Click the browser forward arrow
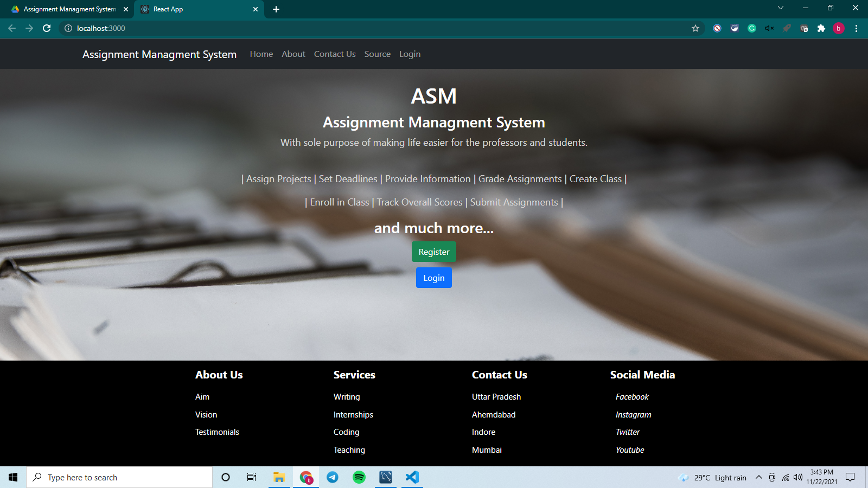The height and width of the screenshot is (488, 868). [x=29, y=28]
